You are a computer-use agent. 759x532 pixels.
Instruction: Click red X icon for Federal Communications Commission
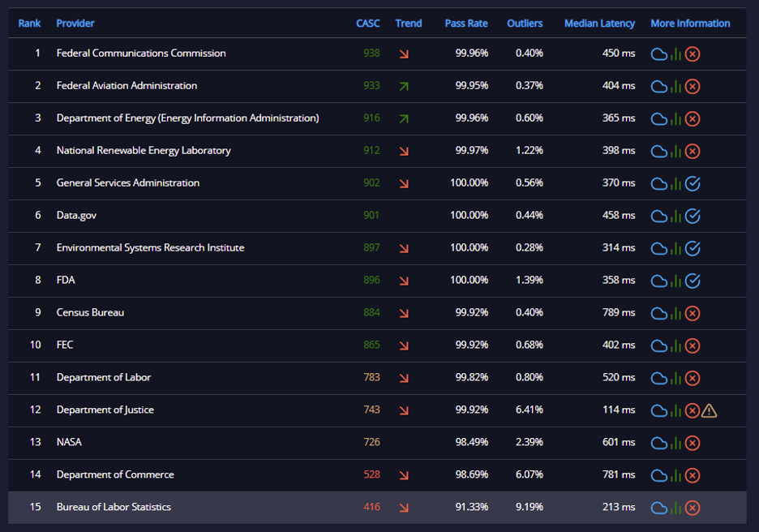pos(693,54)
